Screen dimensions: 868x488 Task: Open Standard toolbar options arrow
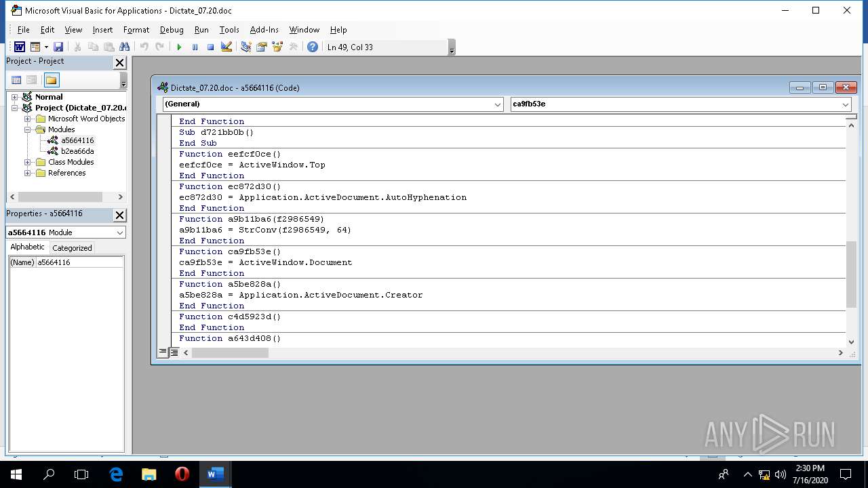pos(452,48)
